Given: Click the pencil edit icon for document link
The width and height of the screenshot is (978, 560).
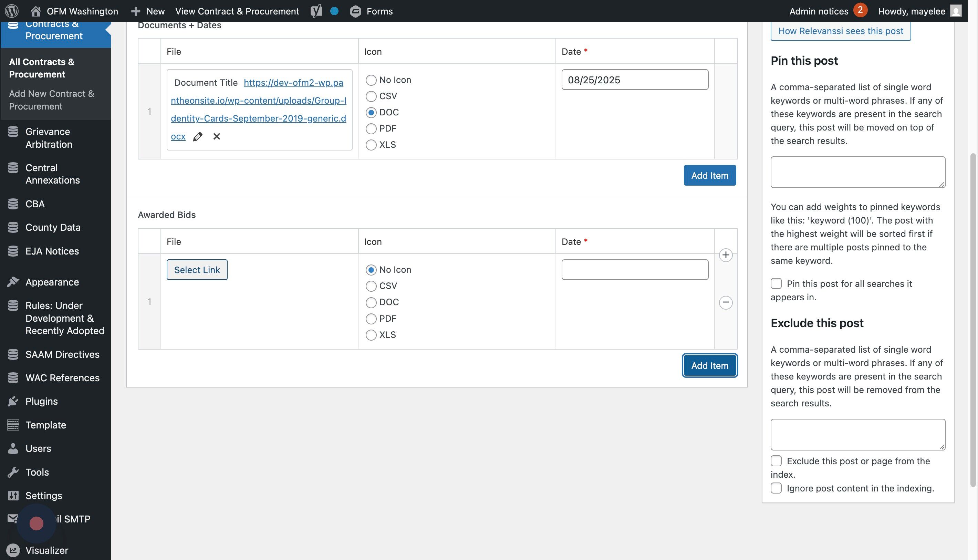Looking at the screenshot, I should click(198, 136).
